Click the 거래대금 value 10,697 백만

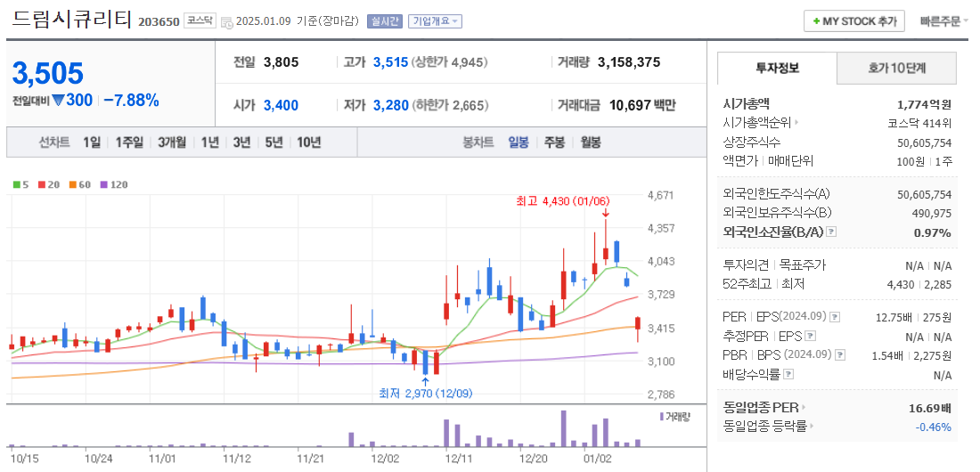(x=641, y=105)
